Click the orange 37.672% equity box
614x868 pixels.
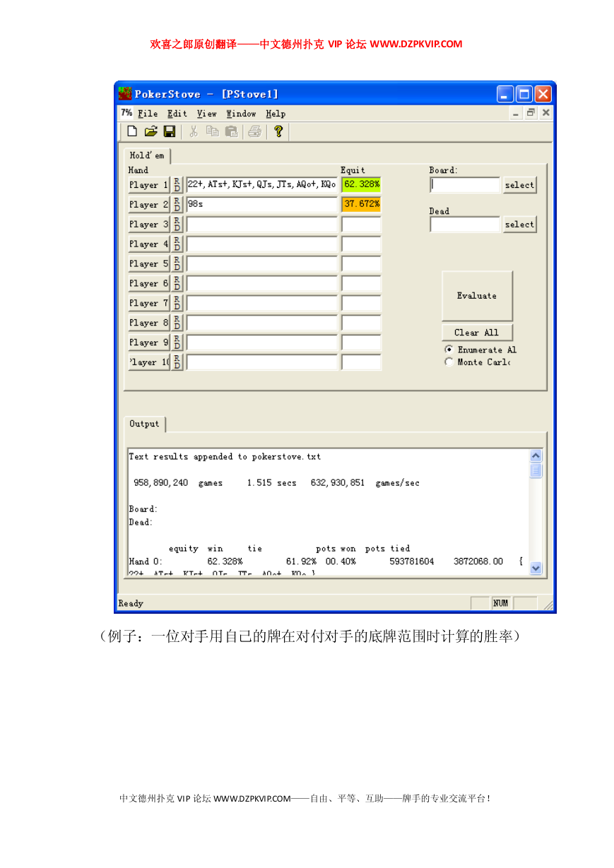(x=361, y=205)
